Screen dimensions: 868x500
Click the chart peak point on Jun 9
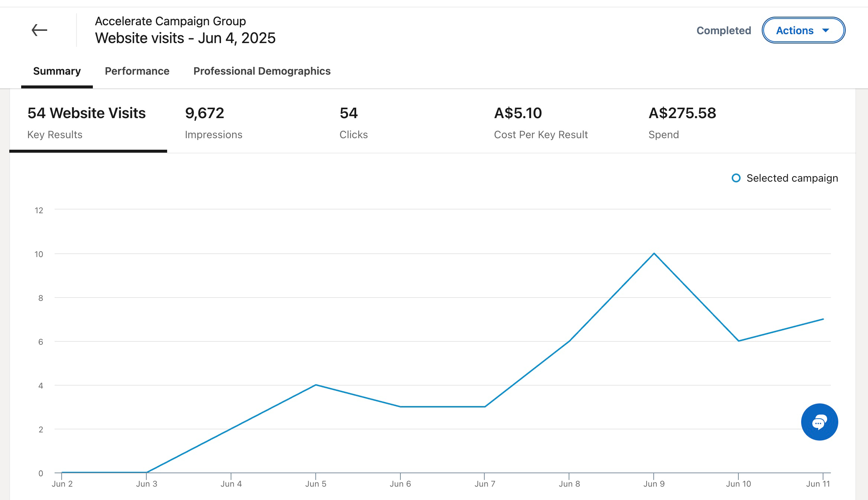[654, 253]
